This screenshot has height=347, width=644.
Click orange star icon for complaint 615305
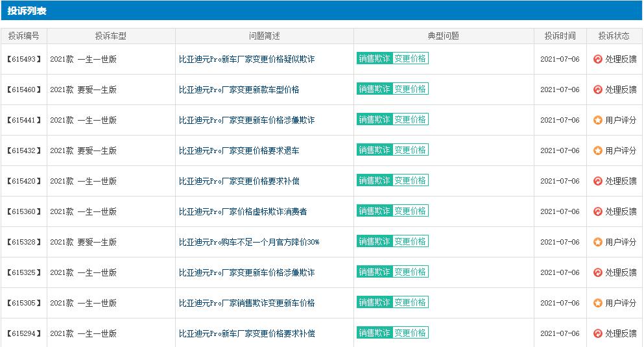tap(597, 303)
